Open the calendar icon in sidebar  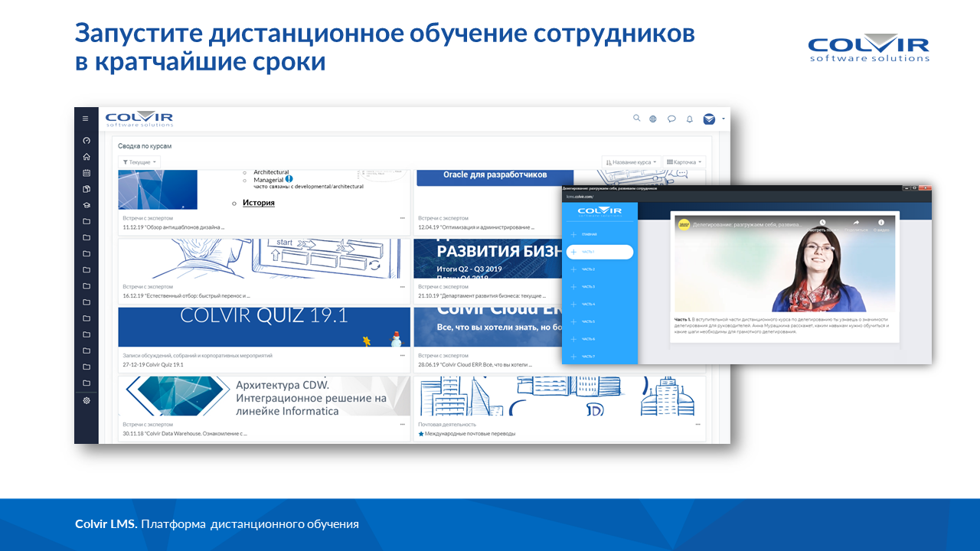87,172
